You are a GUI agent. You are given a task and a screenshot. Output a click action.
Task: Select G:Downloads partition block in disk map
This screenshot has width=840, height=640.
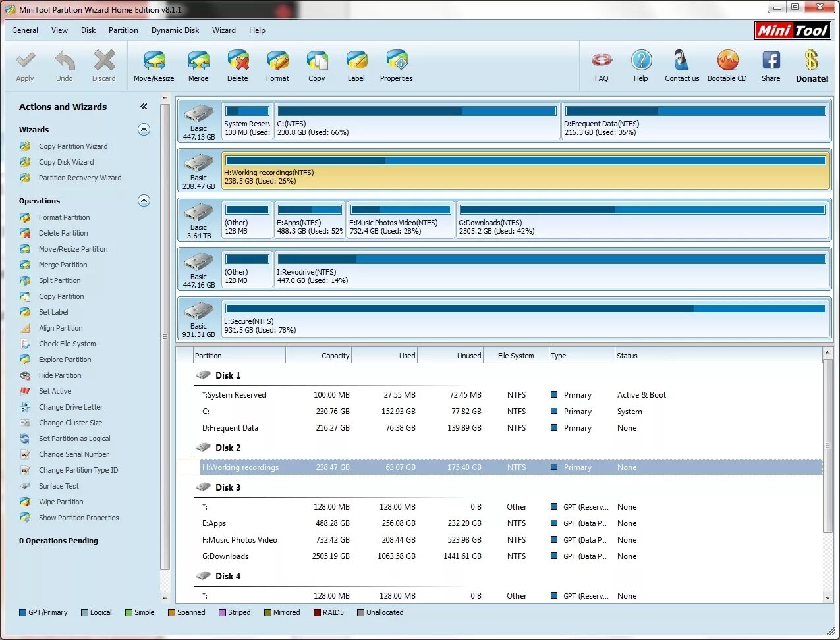click(x=642, y=220)
